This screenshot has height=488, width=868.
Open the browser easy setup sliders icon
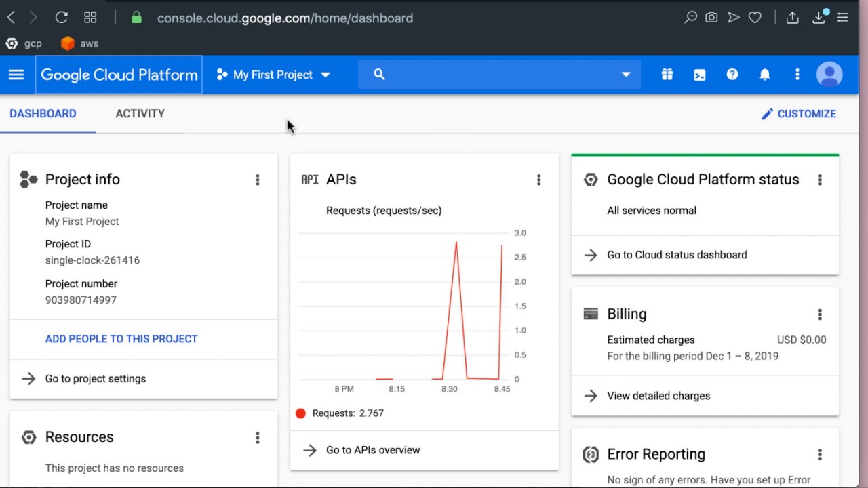pos(843,18)
